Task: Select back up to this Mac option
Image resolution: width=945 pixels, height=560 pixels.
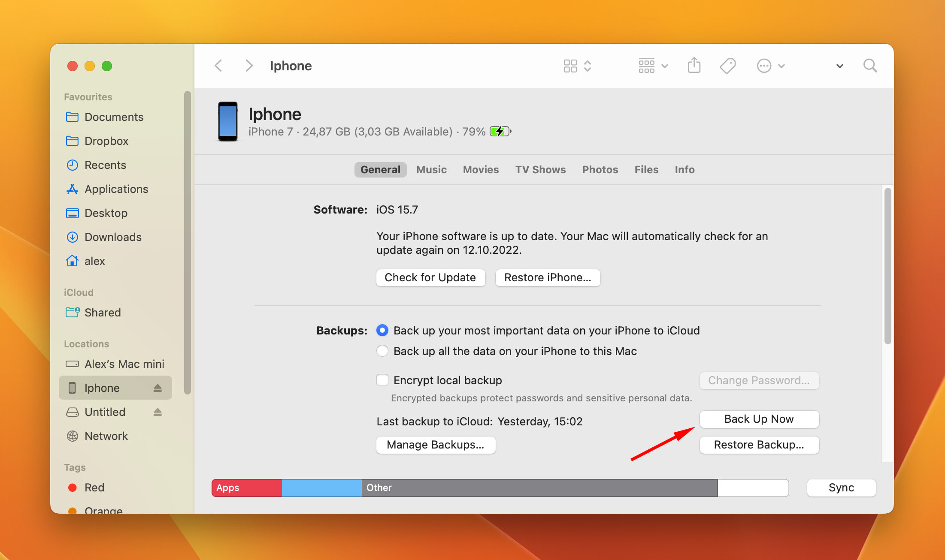Action: tap(382, 351)
